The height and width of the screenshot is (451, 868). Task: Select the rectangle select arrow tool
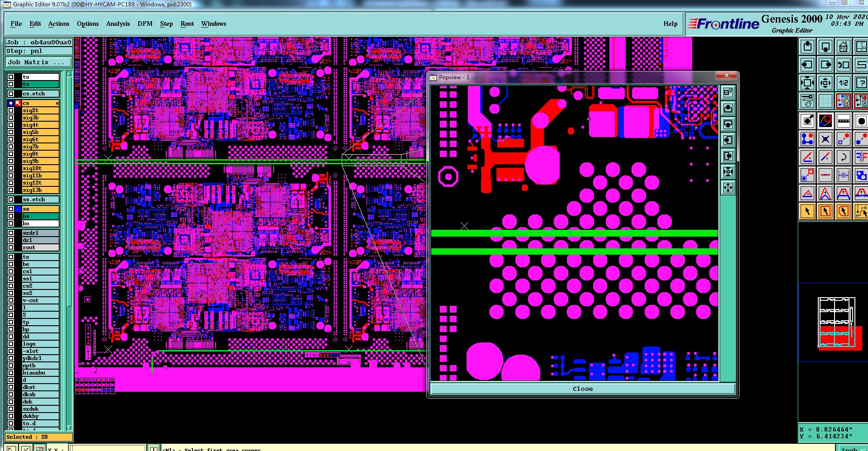point(826,211)
